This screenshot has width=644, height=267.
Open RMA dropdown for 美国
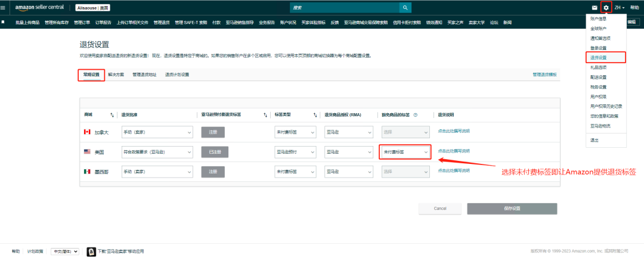tap(348, 152)
